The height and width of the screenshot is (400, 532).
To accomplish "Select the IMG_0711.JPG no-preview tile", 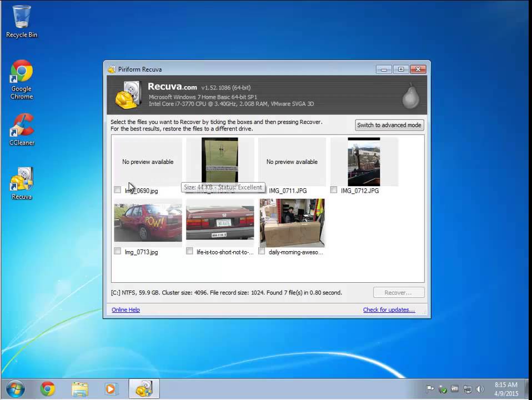I will pos(292,162).
